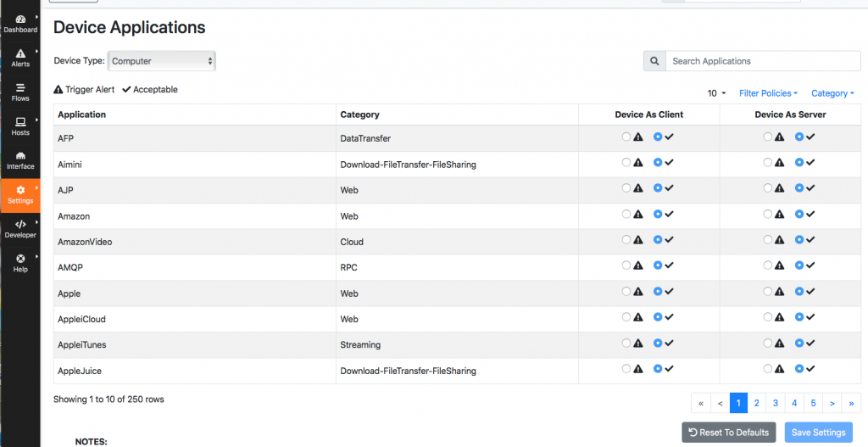Viewport: 868px width, 447px height.
Task: Open the Device Type Computer dropdown
Action: 162,61
